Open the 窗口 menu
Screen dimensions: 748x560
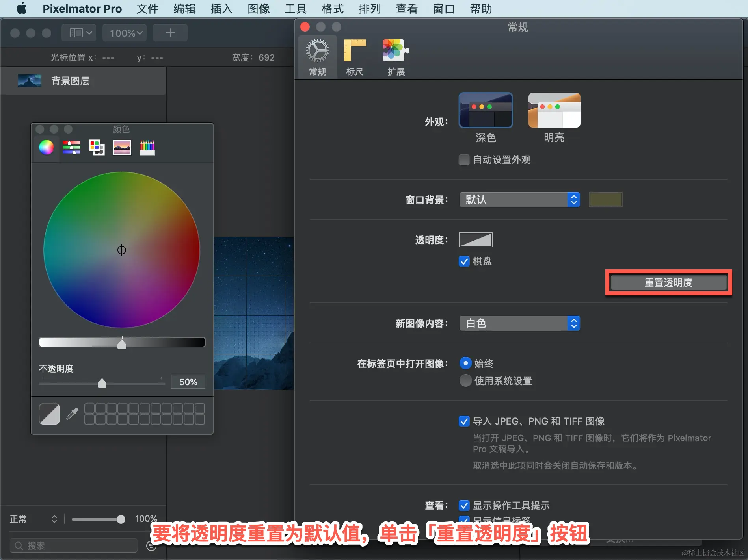click(444, 9)
